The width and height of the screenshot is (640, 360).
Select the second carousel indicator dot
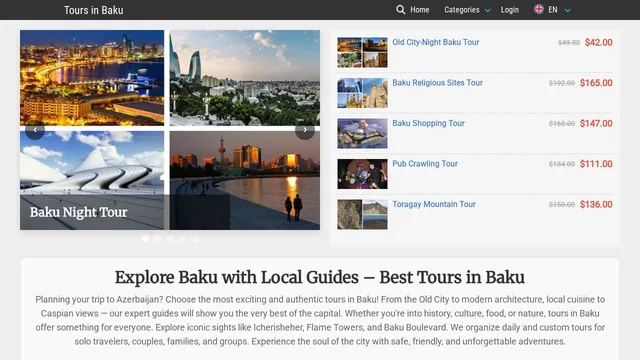click(158, 239)
